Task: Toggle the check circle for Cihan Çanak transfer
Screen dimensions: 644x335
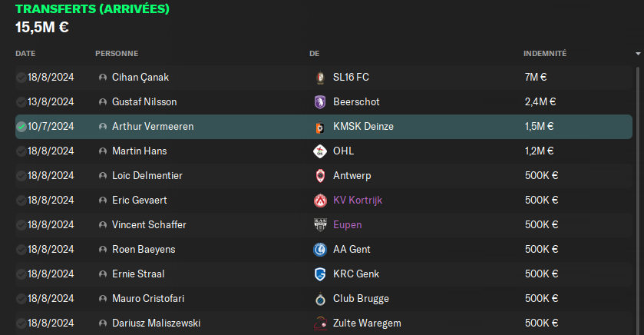Action: [21, 78]
